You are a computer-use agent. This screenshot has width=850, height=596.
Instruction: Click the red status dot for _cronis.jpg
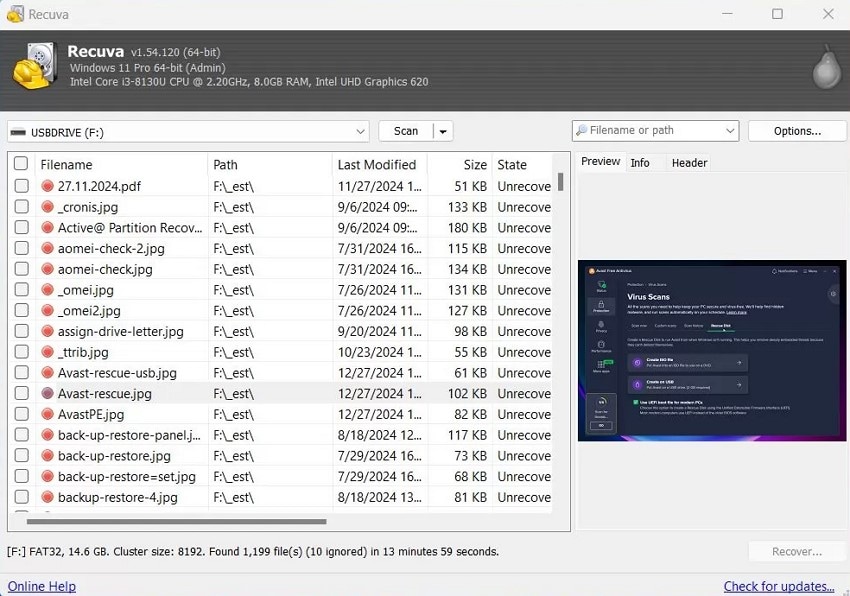click(x=48, y=207)
